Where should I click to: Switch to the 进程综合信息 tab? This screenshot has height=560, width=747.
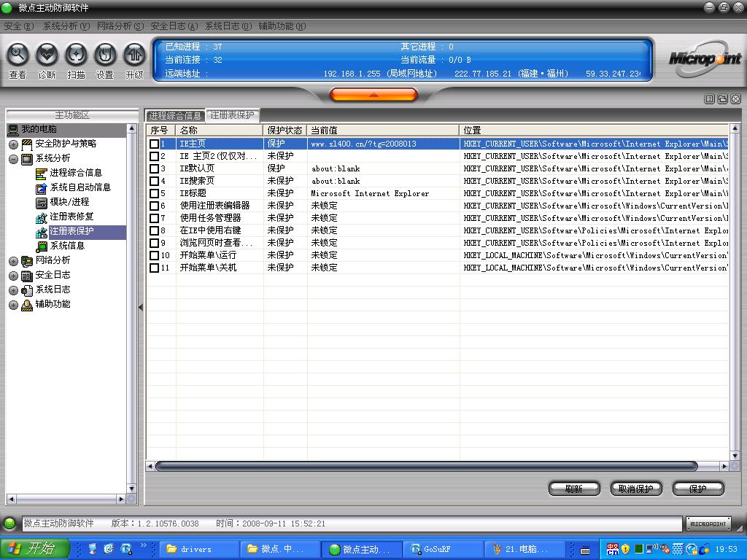(x=175, y=115)
